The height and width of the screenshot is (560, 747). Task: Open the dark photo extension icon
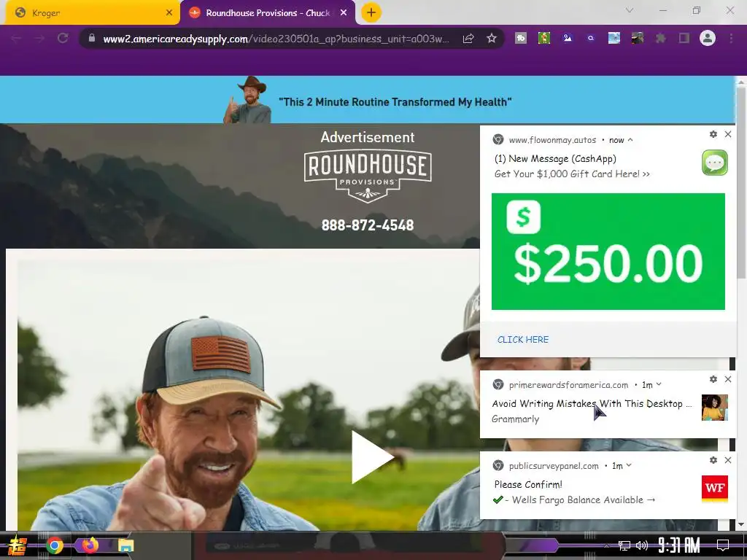click(x=638, y=38)
